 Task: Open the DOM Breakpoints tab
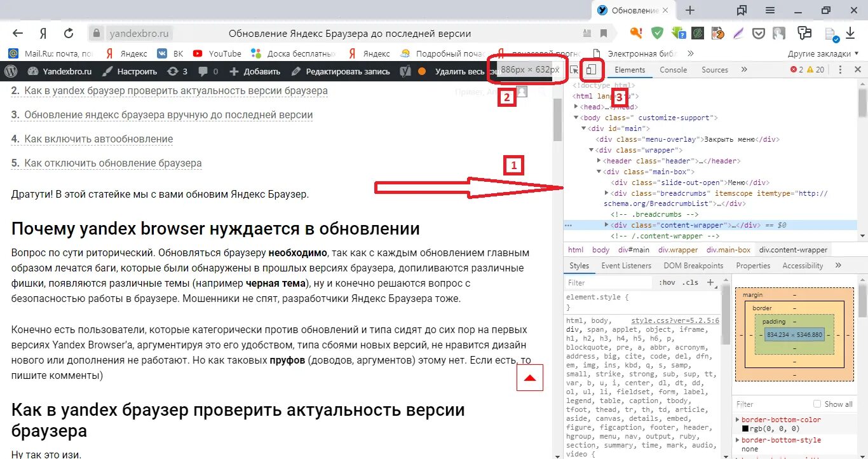click(693, 265)
